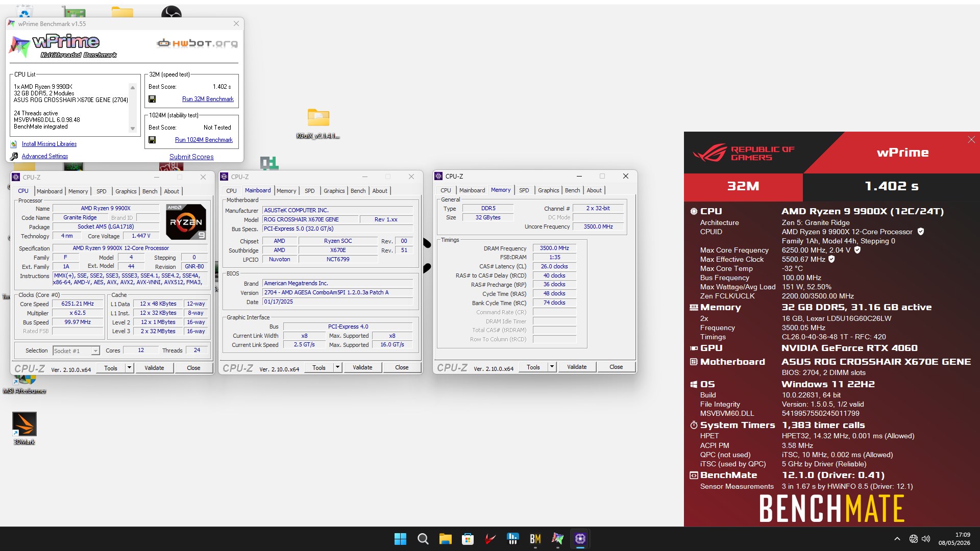Click Tools button in Memory CPU-Z window
The image size is (980, 551).
(533, 367)
